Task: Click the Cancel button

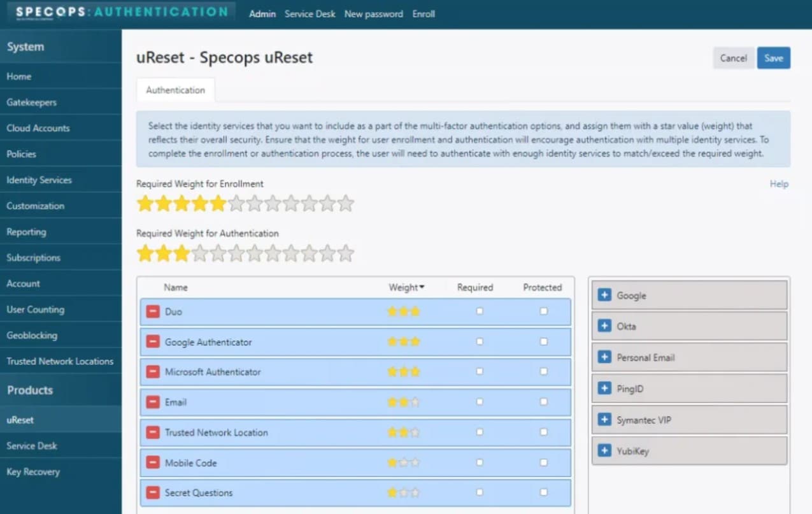Action: 734,58
